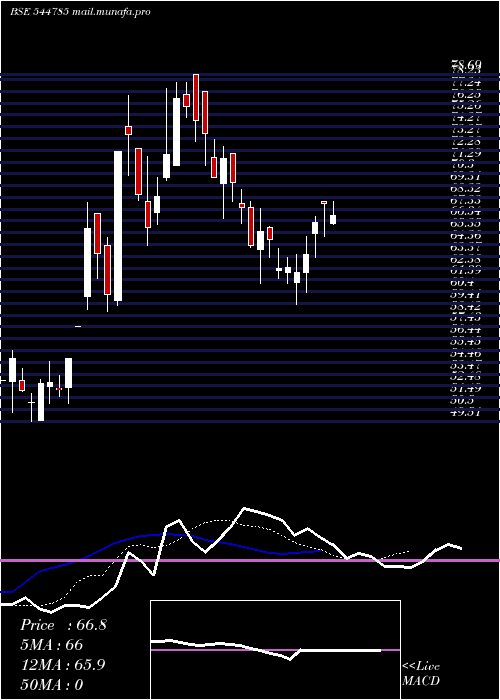
Task: Click the '<<Live MACD' label
Action: 421,674
